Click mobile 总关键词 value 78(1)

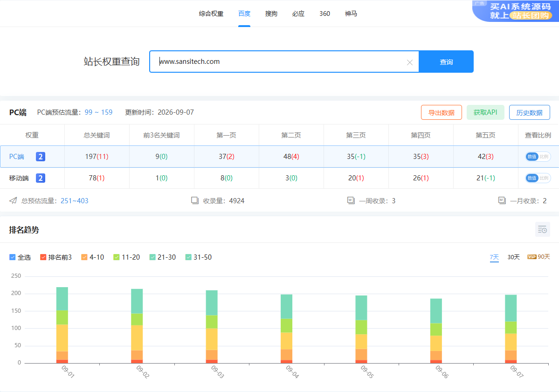point(97,178)
